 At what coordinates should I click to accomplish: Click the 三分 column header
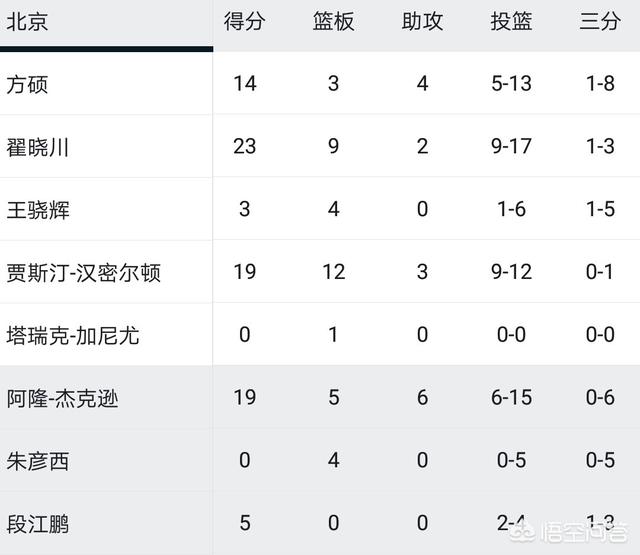(x=600, y=21)
